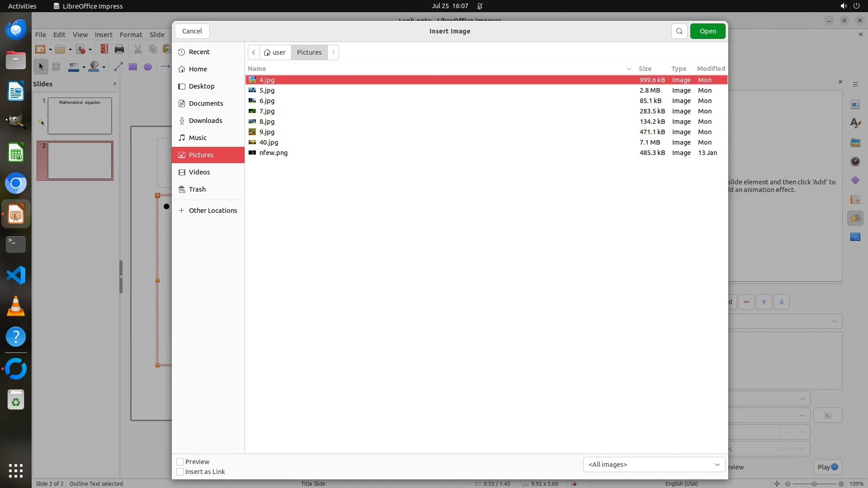Toggle sort order on Name column arrow

pyautogui.click(x=629, y=69)
